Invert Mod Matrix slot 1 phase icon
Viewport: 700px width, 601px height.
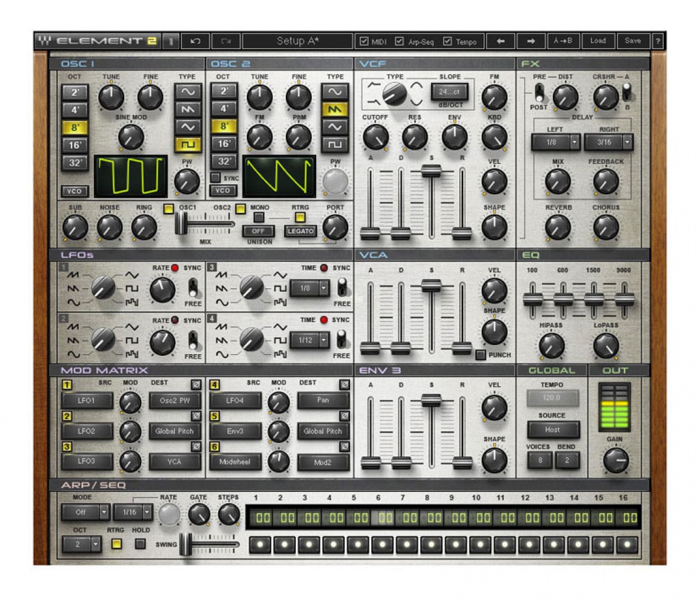(x=197, y=385)
